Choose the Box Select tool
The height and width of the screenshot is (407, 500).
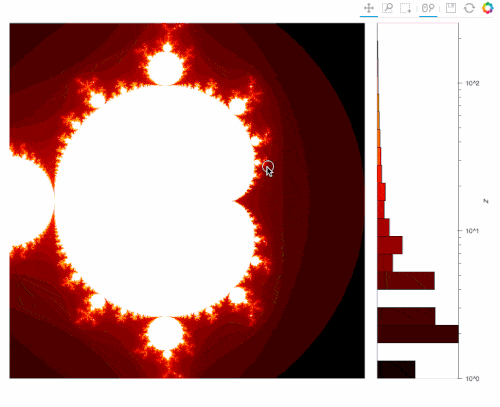click(x=406, y=8)
